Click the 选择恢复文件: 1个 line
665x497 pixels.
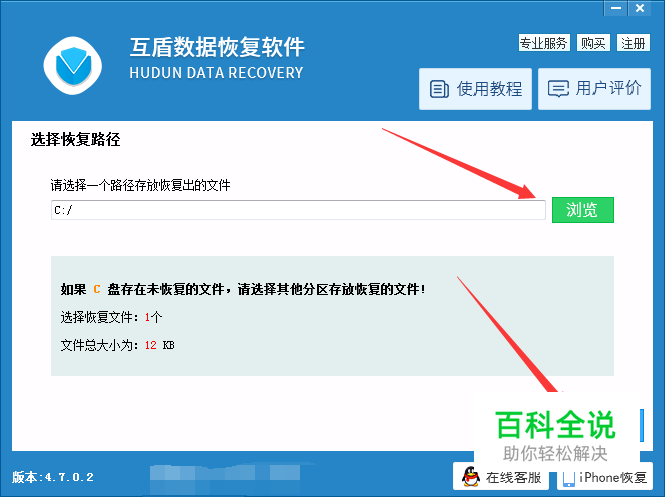pos(111,317)
